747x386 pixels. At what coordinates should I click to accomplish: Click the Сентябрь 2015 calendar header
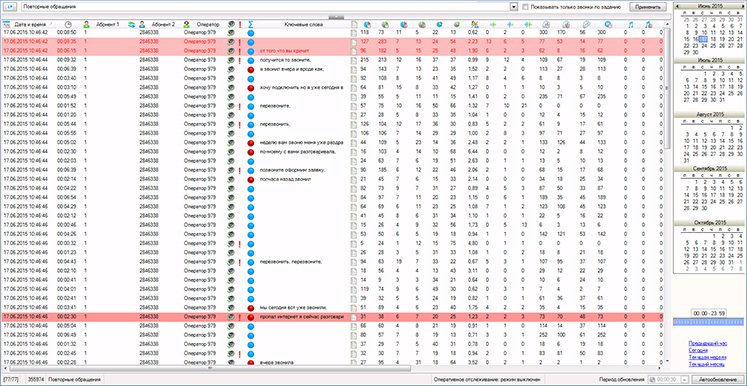pos(709,168)
